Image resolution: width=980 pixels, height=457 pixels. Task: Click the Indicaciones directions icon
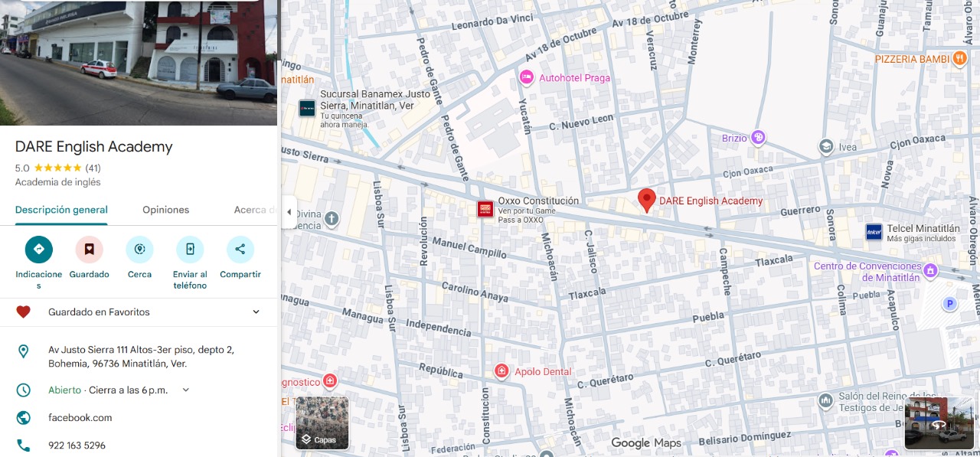tap(38, 250)
